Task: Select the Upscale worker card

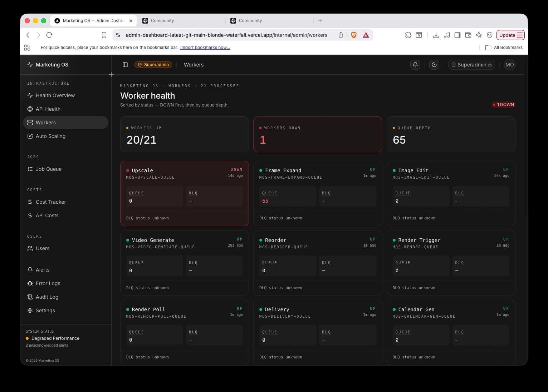Action: click(x=185, y=193)
